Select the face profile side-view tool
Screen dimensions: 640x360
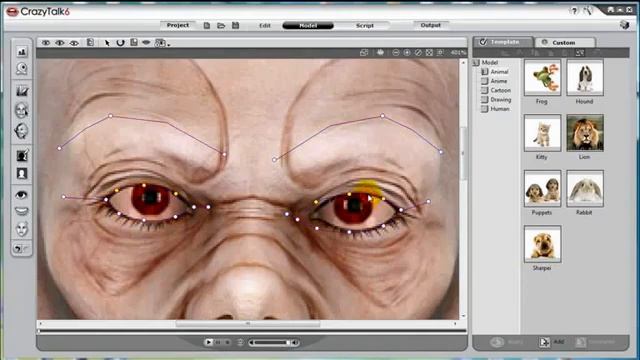22,131
